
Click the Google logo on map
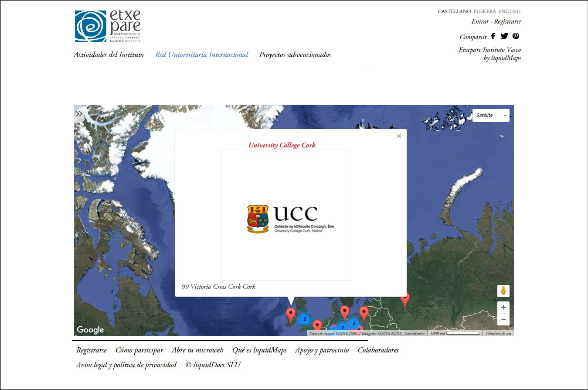pos(90,330)
